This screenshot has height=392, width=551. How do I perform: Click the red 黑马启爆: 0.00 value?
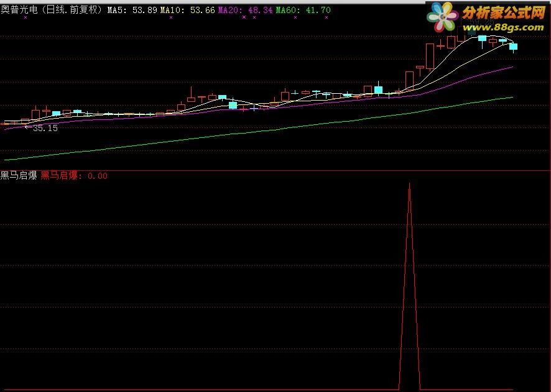74,175
